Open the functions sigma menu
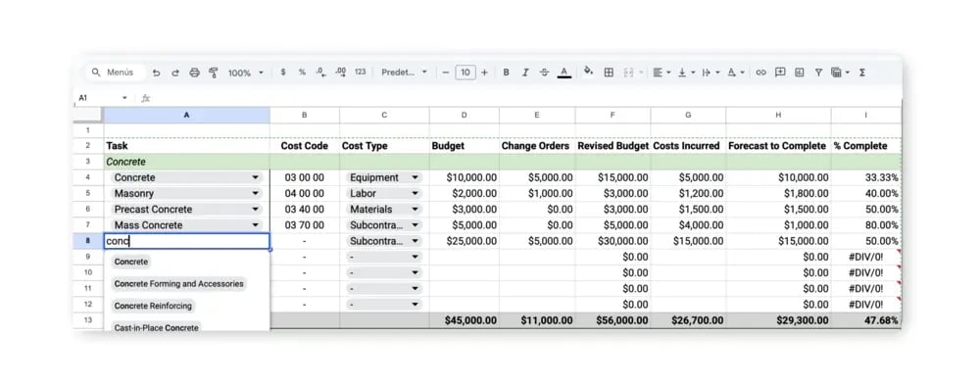The image size is (980, 386). (x=861, y=72)
